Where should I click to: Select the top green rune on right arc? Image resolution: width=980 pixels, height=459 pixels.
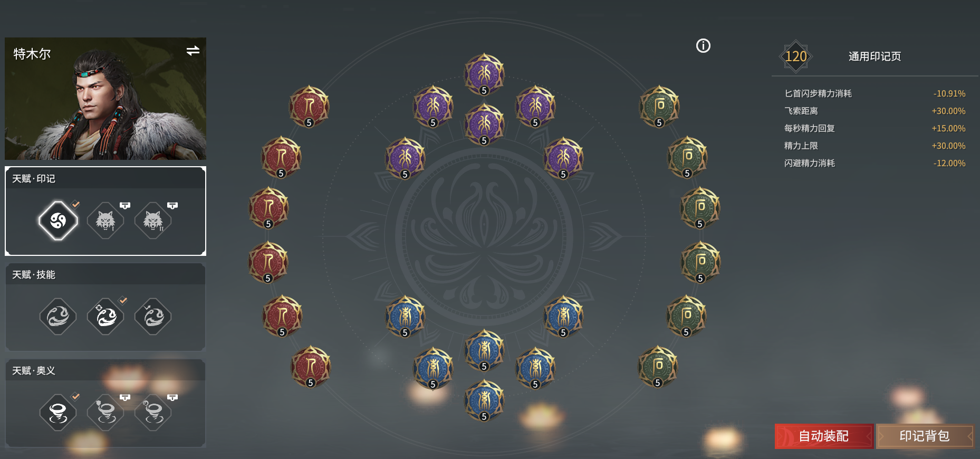click(659, 107)
